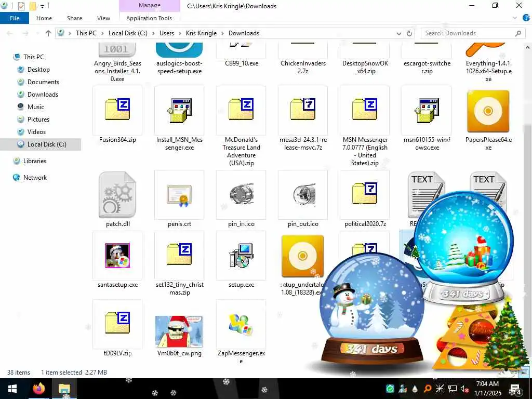Click This PC breadcrumb segment
Image resolution: width=532 pixels, height=399 pixels.
point(86,33)
